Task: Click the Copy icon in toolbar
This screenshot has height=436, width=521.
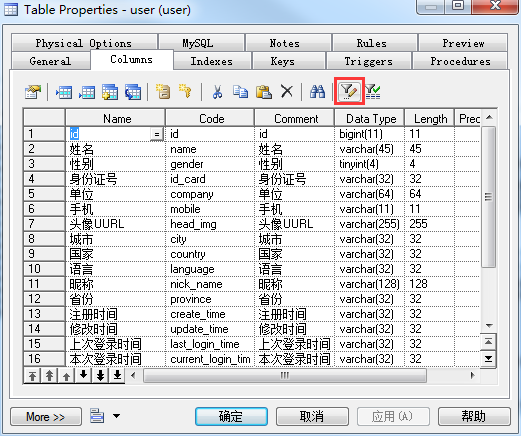Action: 240,92
